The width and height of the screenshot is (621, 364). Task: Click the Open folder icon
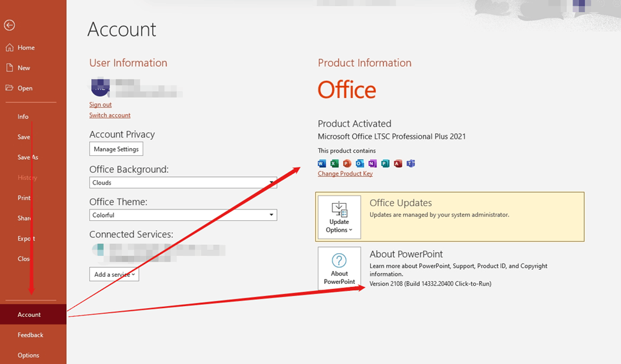point(10,88)
